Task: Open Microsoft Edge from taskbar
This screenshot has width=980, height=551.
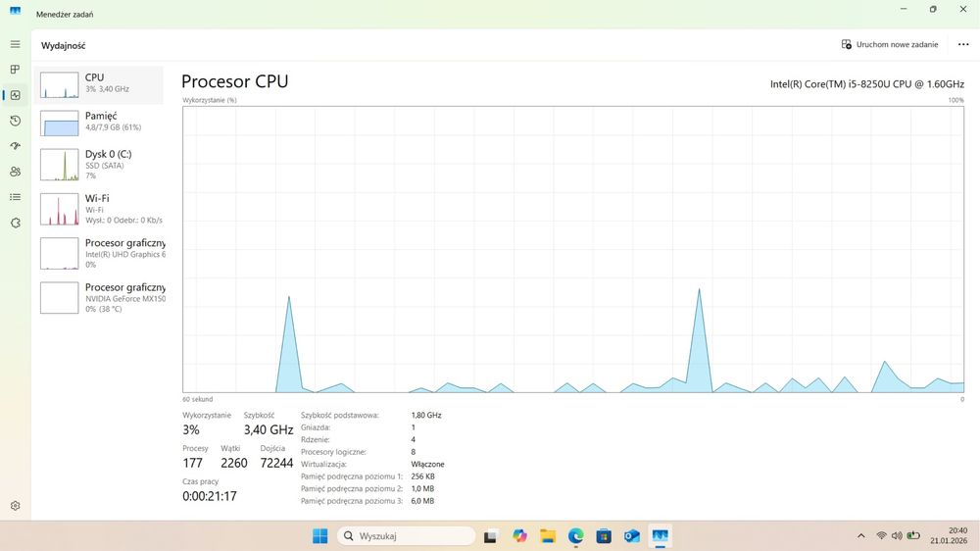Action: pyautogui.click(x=575, y=536)
